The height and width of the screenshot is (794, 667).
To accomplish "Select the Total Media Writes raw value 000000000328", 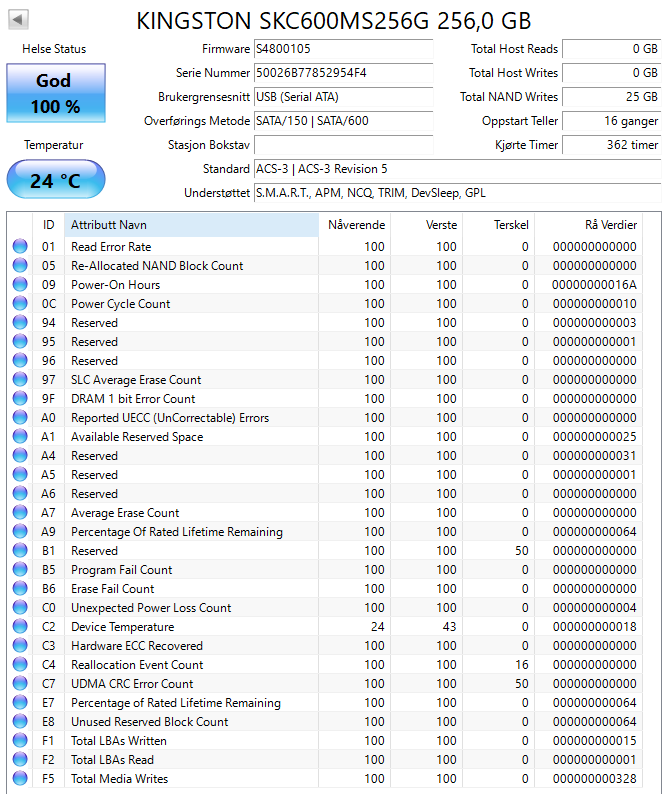I will click(595, 779).
